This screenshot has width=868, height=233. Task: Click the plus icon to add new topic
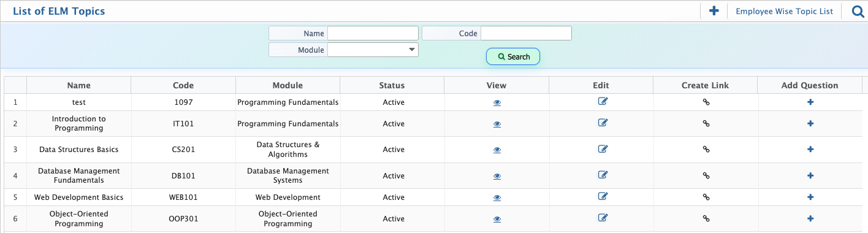[714, 11]
